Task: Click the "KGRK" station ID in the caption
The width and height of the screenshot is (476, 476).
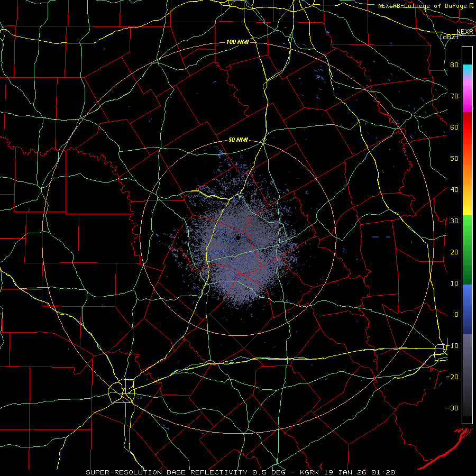Action: point(309,472)
